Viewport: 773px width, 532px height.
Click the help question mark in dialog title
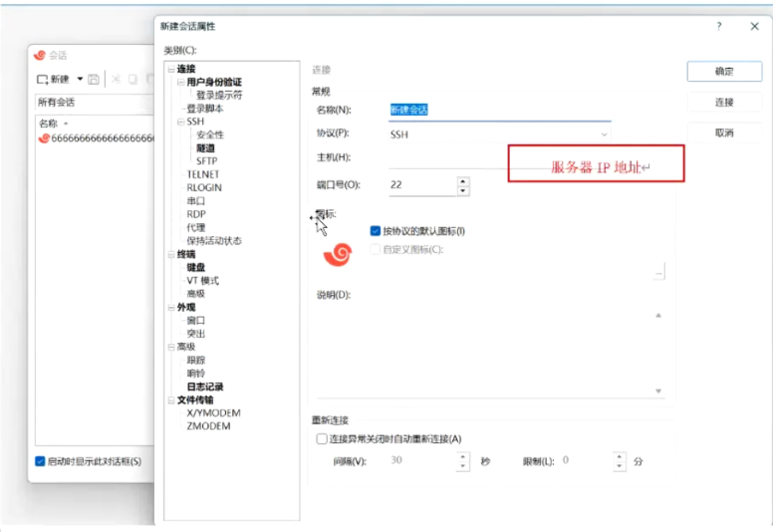[x=719, y=26]
